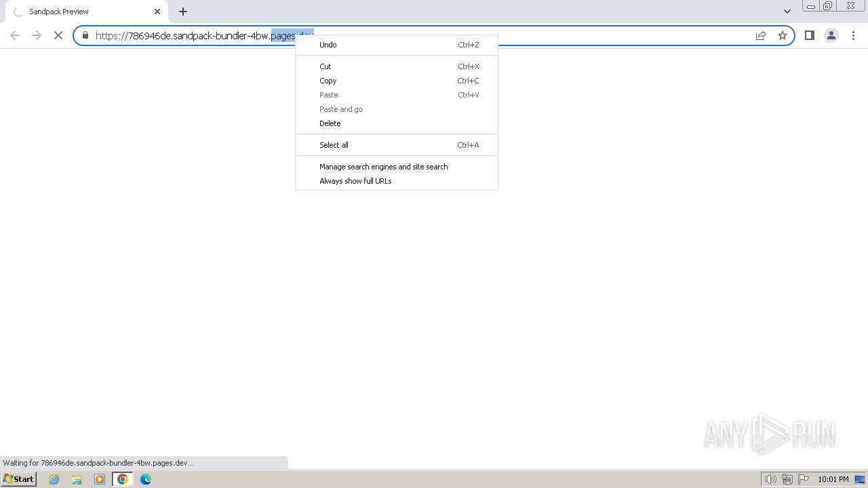Click the Show desktop button

pos(861,479)
